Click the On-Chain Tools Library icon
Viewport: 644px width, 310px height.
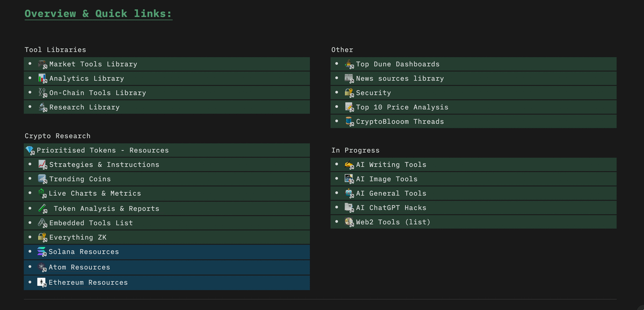pyautogui.click(x=43, y=93)
